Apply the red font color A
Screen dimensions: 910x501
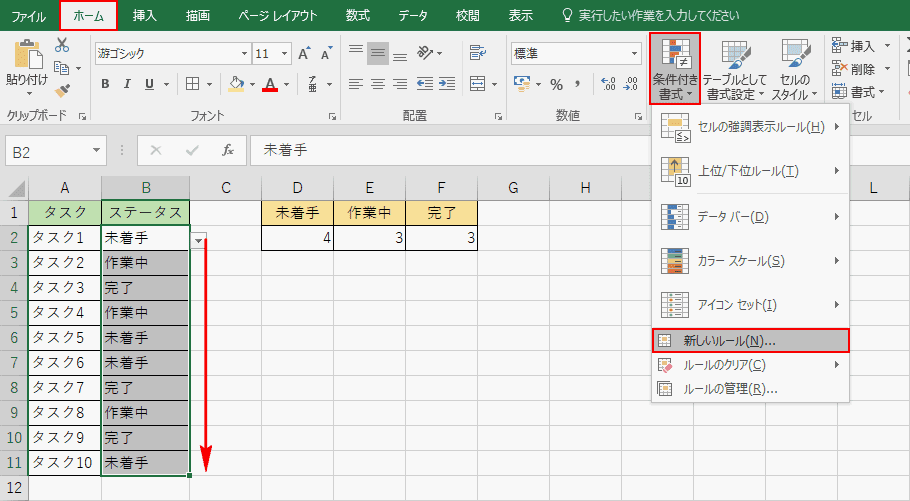pyautogui.click(x=270, y=85)
